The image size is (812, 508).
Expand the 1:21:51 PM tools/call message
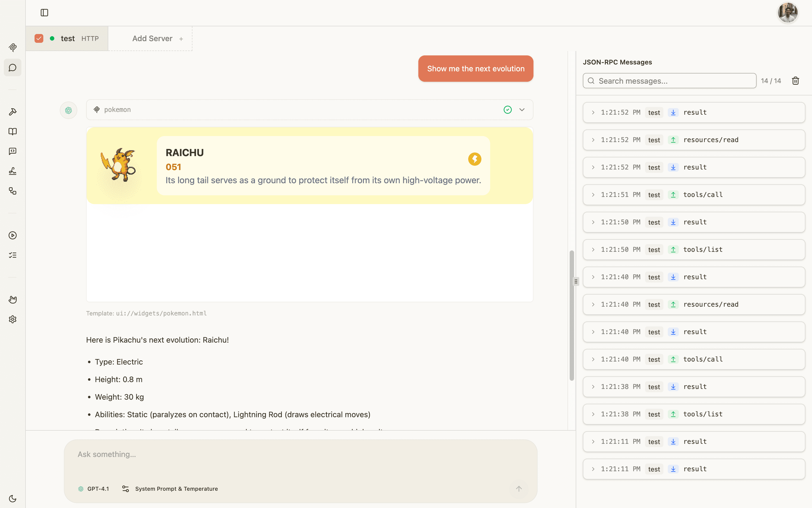pyautogui.click(x=593, y=195)
